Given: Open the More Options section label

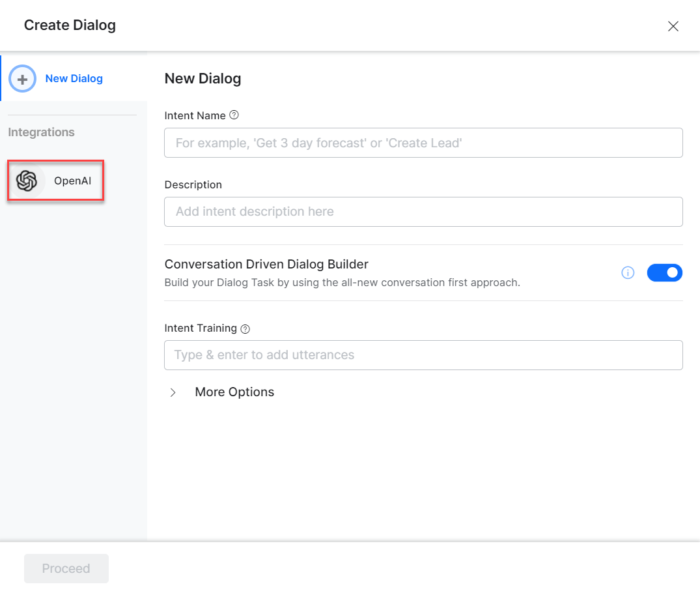Looking at the screenshot, I should [234, 392].
